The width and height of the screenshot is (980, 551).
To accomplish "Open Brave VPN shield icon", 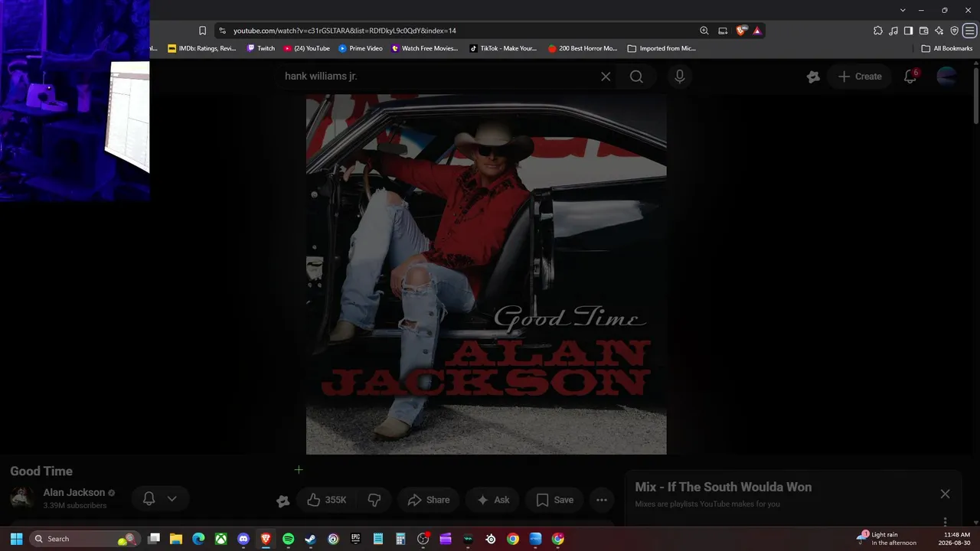I will tap(954, 31).
